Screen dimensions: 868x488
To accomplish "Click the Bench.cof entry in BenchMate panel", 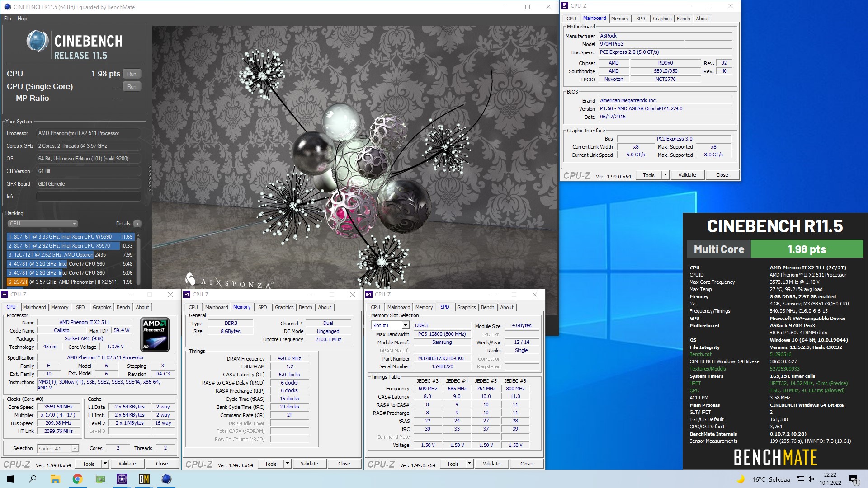I will (700, 354).
